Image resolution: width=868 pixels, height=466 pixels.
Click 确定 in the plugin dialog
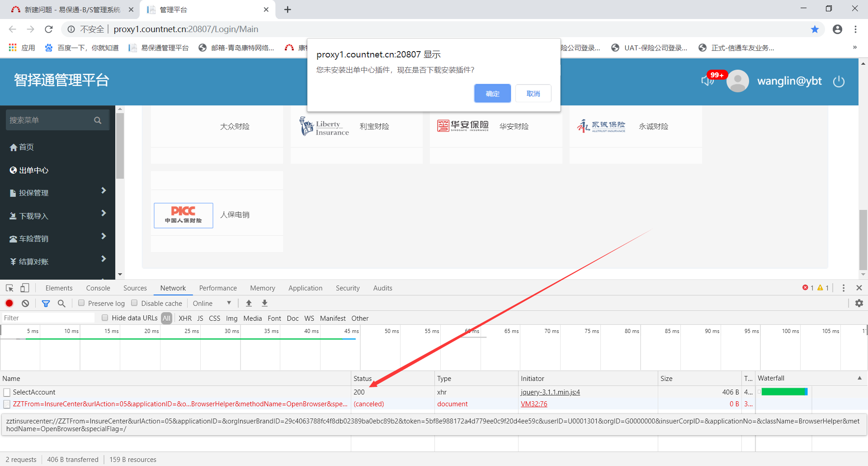[x=492, y=93]
